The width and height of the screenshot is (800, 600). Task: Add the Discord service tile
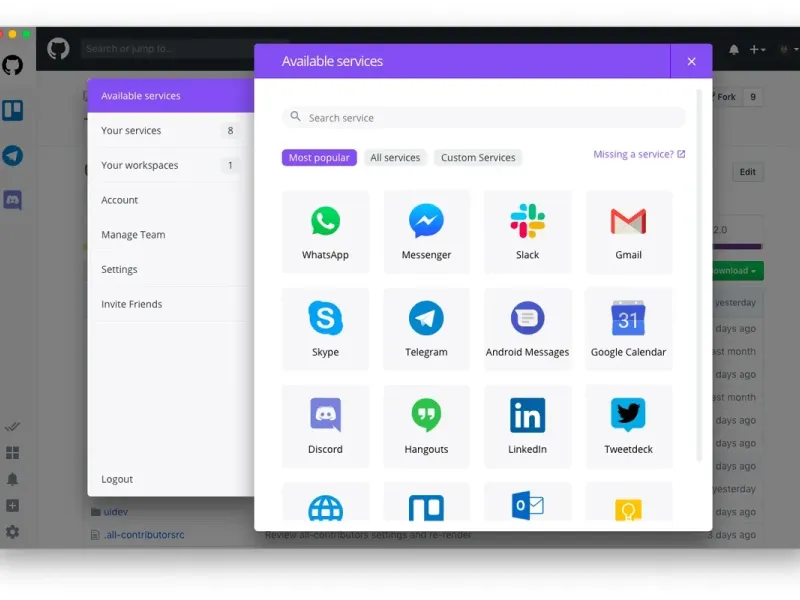(x=325, y=427)
